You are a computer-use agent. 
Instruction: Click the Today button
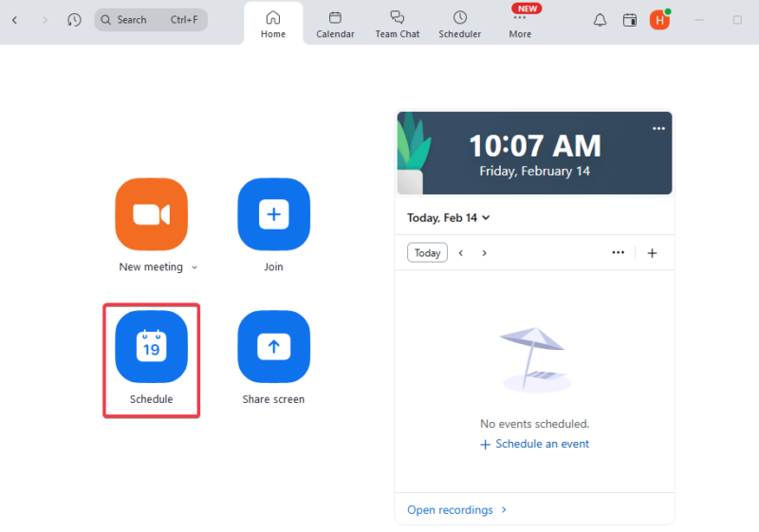(x=428, y=253)
